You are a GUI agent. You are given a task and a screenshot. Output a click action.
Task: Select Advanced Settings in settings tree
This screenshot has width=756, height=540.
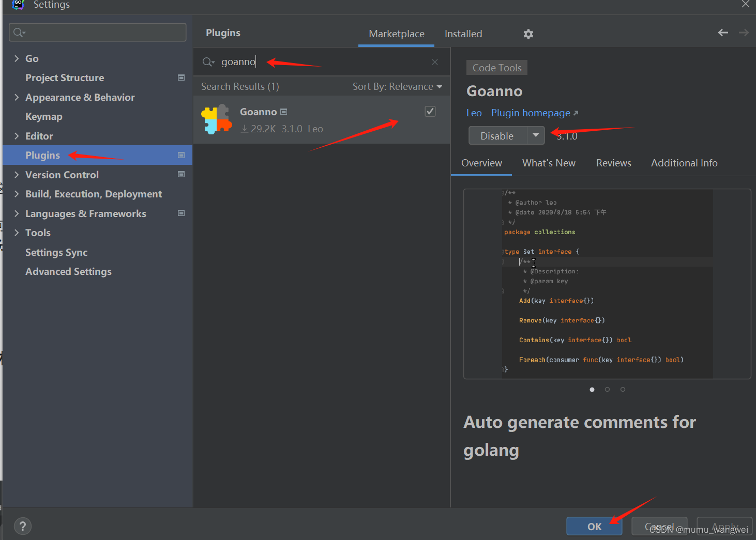tap(68, 271)
